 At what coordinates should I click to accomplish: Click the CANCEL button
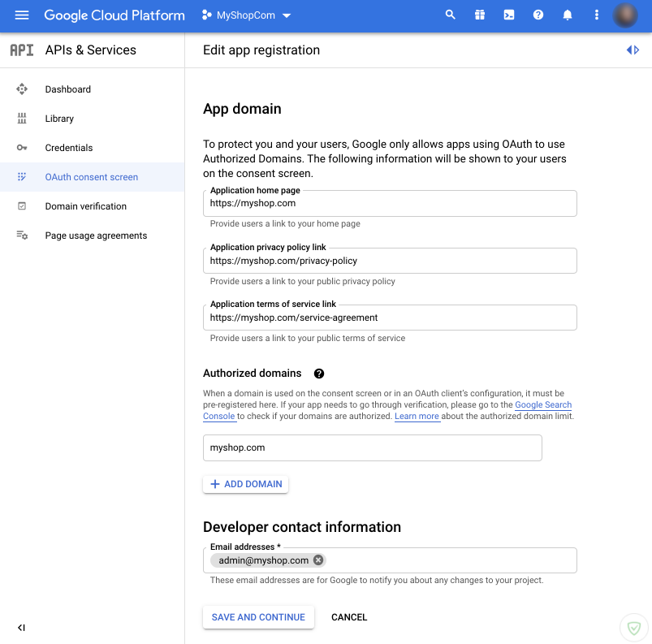tap(349, 617)
